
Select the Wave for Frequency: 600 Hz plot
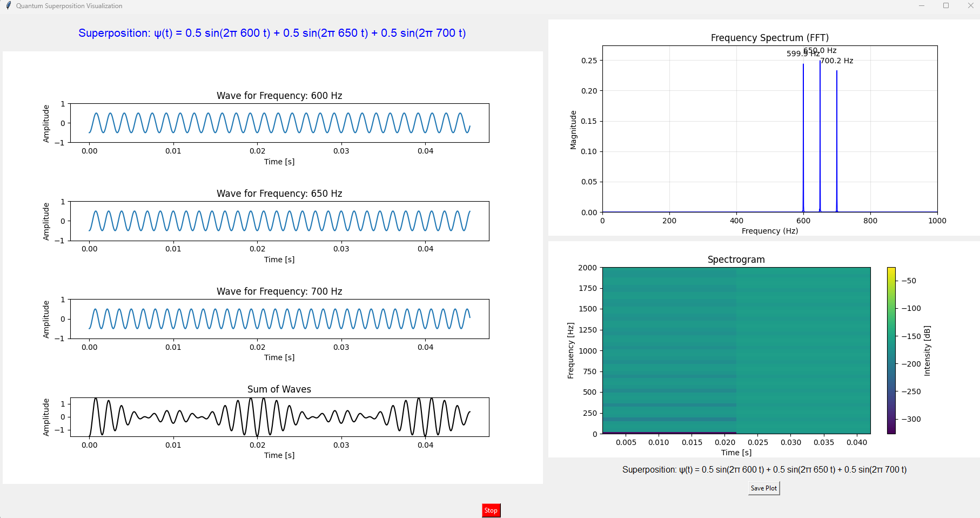[x=279, y=123]
